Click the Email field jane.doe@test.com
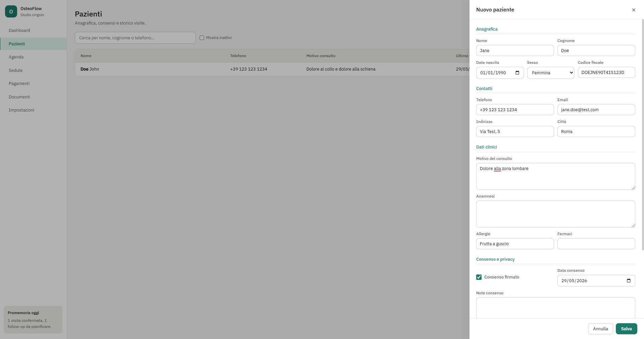 click(x=596, y=110)
